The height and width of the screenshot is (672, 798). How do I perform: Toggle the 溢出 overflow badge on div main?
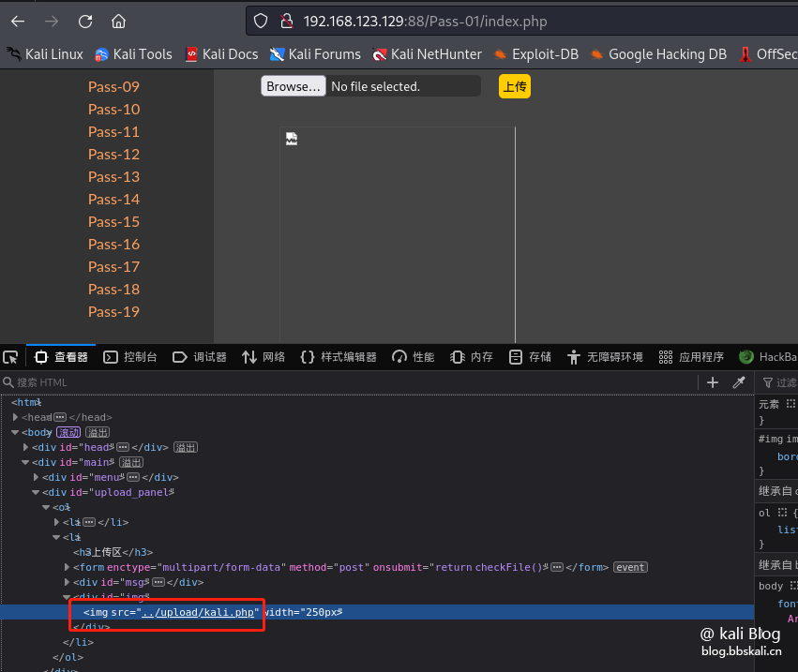pyautogui.click(x=130, y=462)
